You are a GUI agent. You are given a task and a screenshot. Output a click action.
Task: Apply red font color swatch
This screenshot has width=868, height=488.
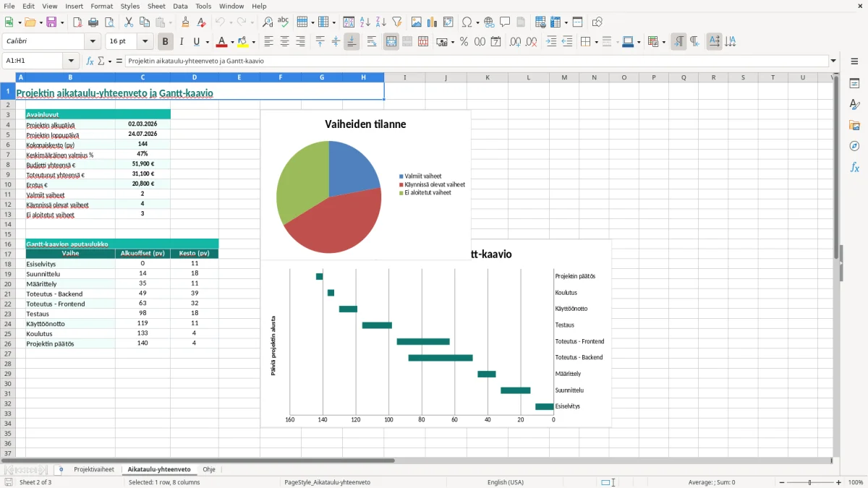click(x=222, y=42)
